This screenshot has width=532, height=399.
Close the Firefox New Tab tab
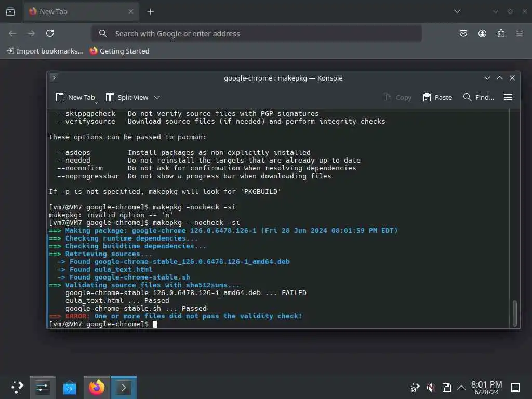click(130, 11)
